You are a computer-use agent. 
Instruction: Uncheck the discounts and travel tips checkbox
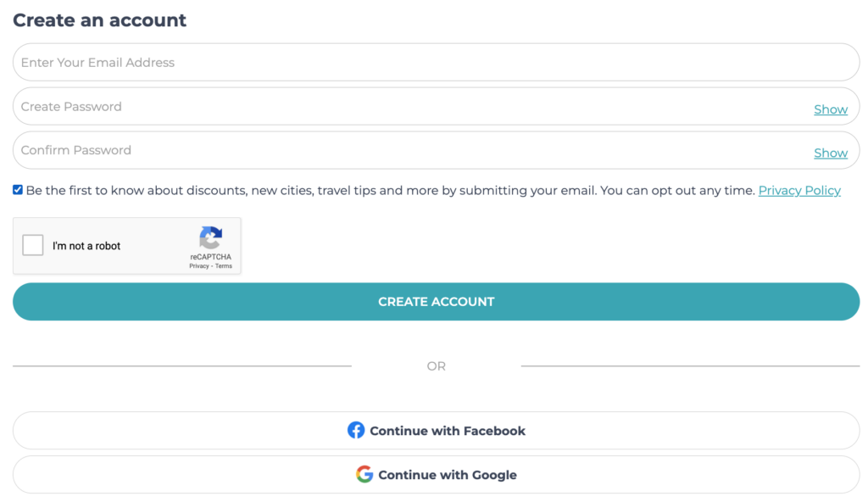click(x=18, y=190)
